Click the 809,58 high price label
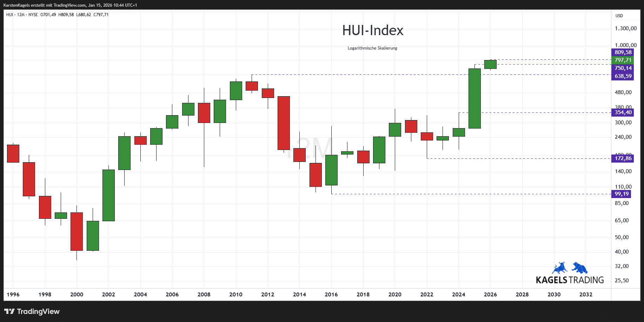Viewport: 644px width, 322px height. 623,52
